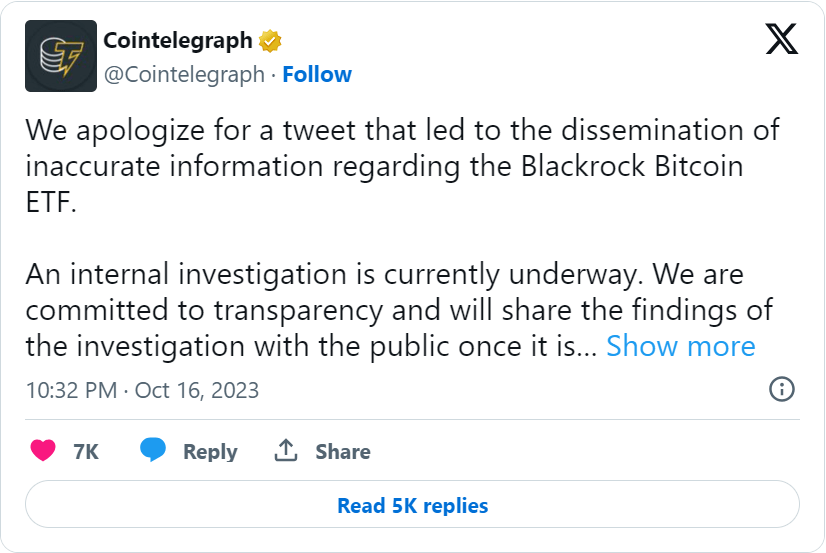826x553 pixels.
Task: Open the tweet info circle icon
Action: (782, 389)
